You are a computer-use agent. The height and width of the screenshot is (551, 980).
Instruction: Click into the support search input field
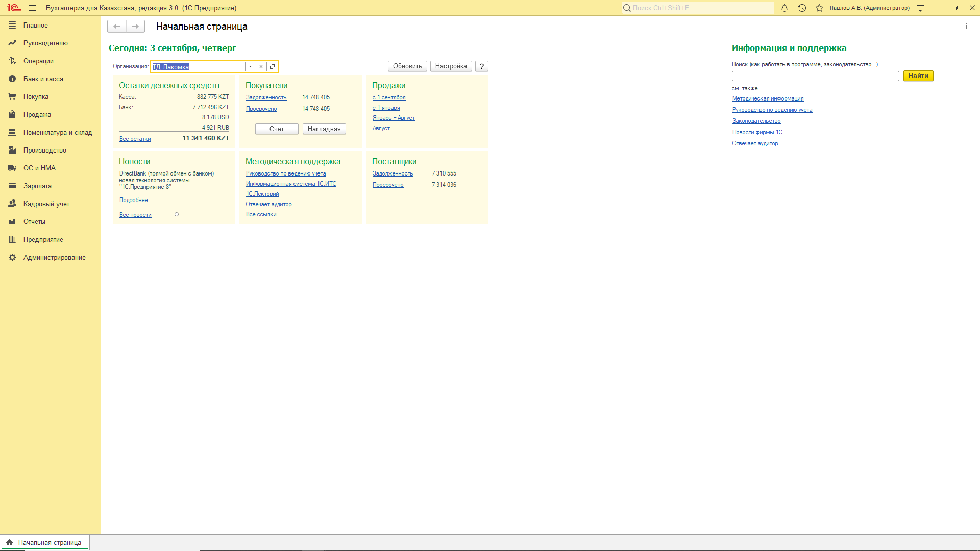(815, 76)
